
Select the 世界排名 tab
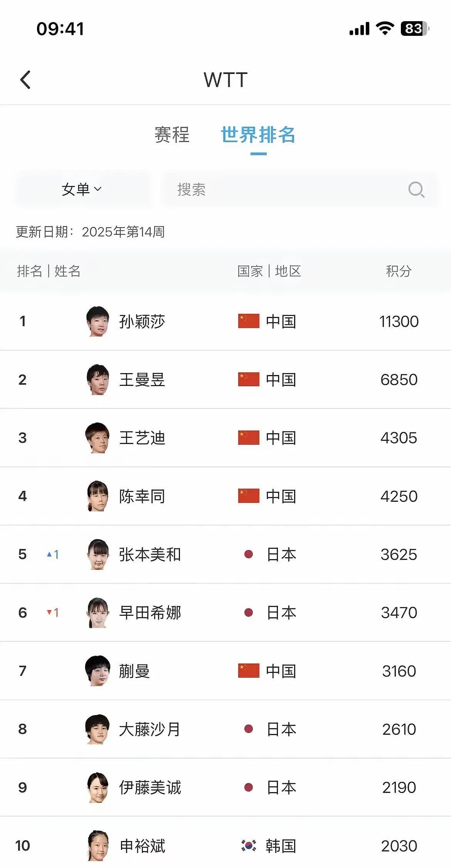click(x=258, y=135)
